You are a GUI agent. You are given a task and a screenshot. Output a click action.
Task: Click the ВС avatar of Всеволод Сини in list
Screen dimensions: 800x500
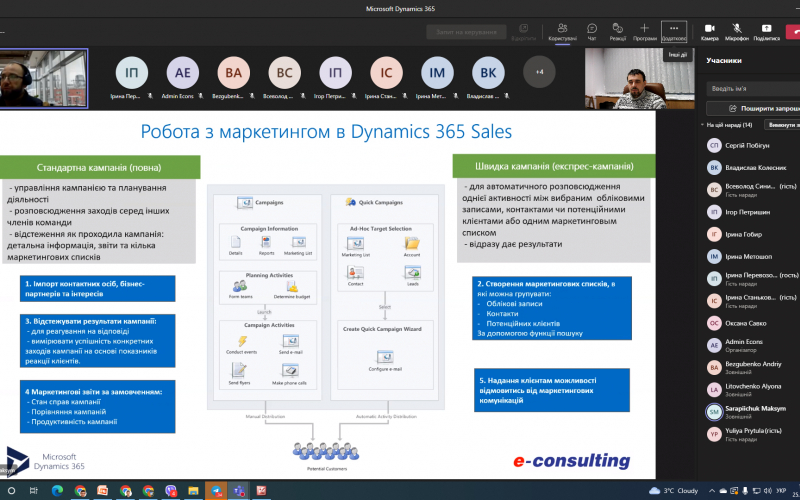(x=714, y=190)
